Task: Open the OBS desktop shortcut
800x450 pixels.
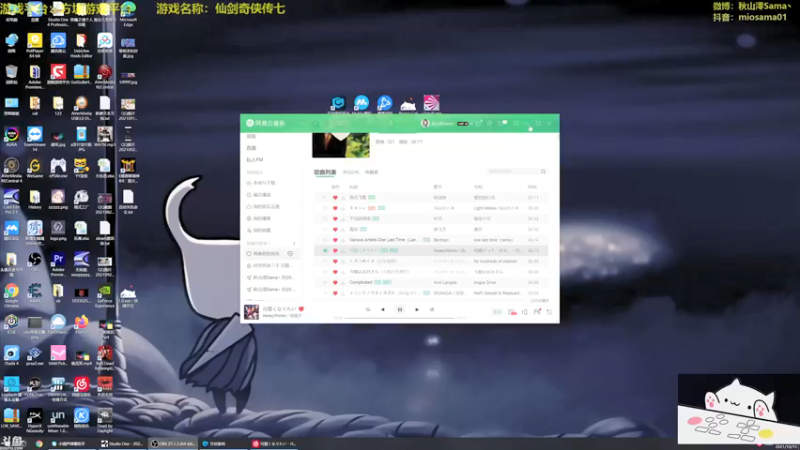Action: (x=35, y=262)
